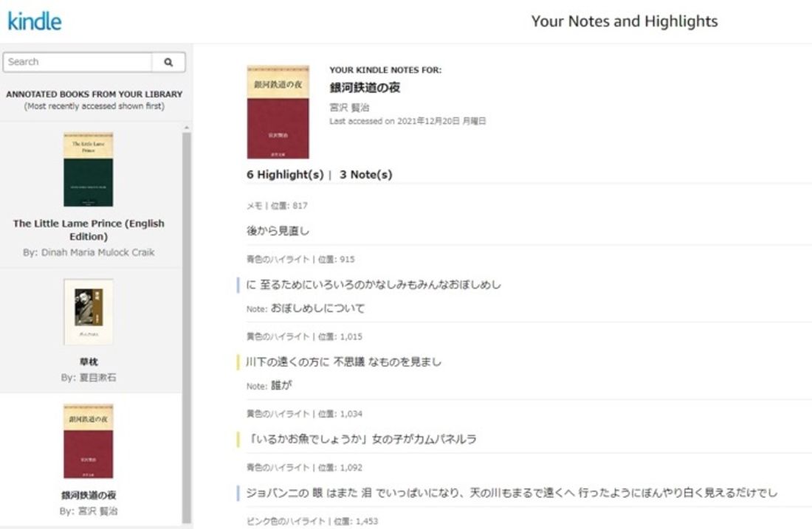Select the 草枕 book title

click(89, 362)
